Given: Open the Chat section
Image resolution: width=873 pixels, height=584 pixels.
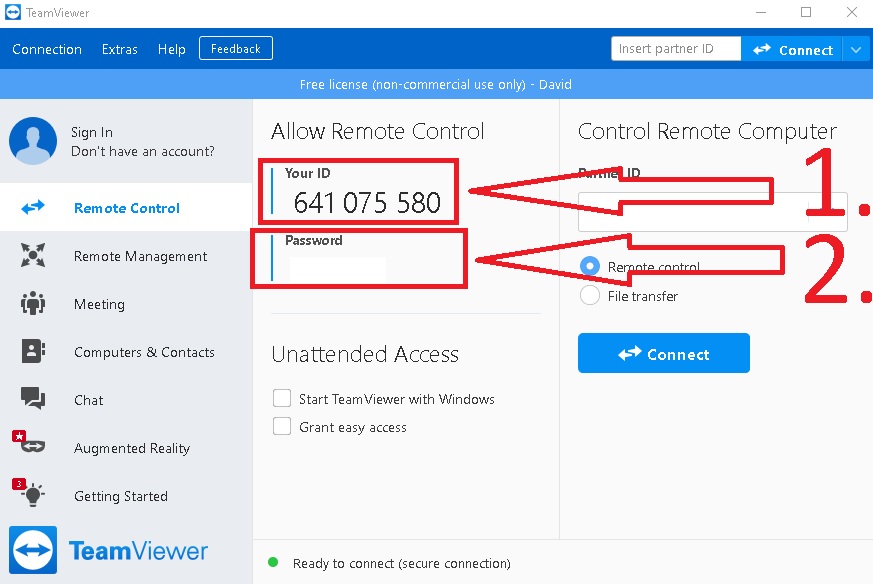Looking at the screenshot, I should (126, 400).
